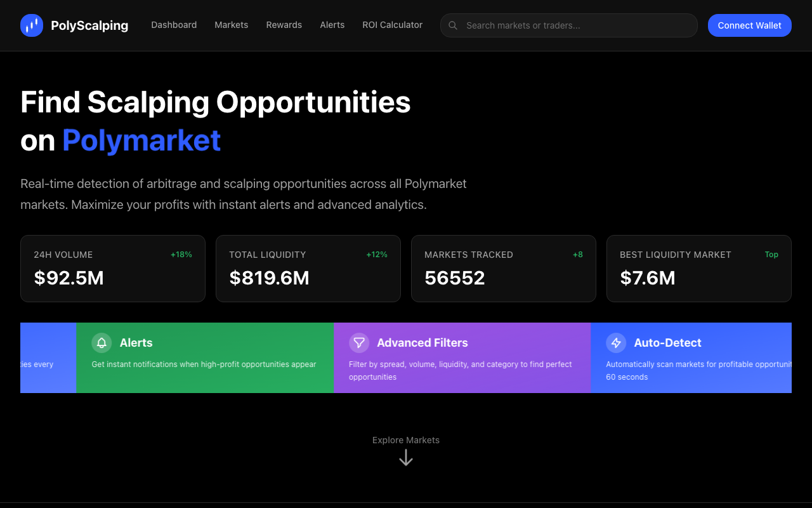812x508 pixels.
Task: Click the Advanced Filters funnel icon
Action: 359,343
